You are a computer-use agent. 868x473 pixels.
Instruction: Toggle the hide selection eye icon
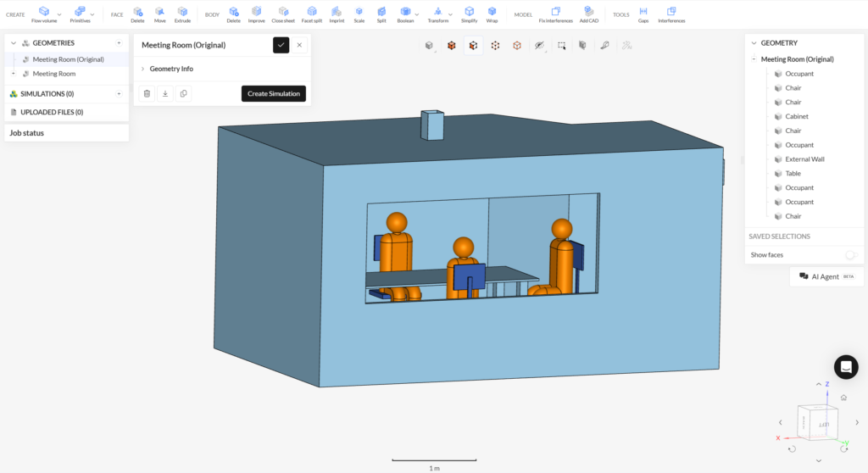click(539, 46)
